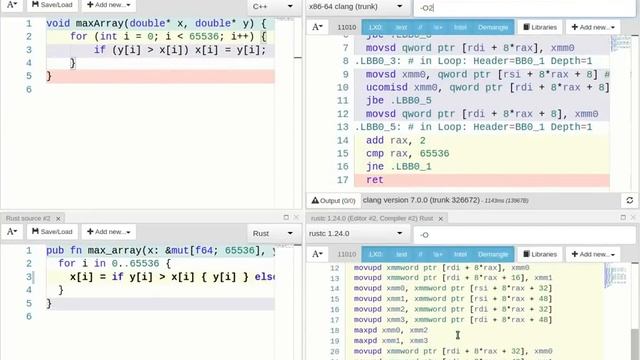Open font size menu in C++ editor

(12, 5)
